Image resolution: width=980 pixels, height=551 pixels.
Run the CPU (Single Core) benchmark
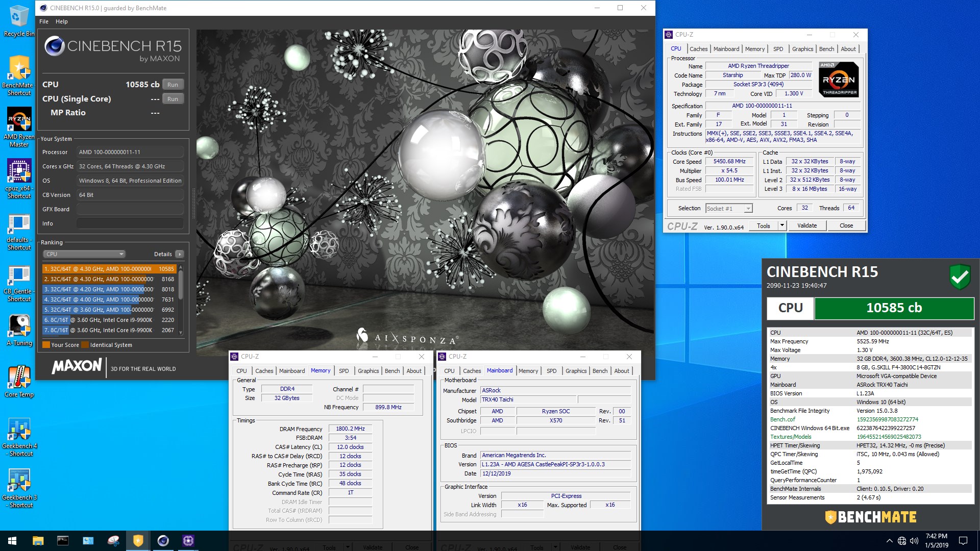click(173, 99)
